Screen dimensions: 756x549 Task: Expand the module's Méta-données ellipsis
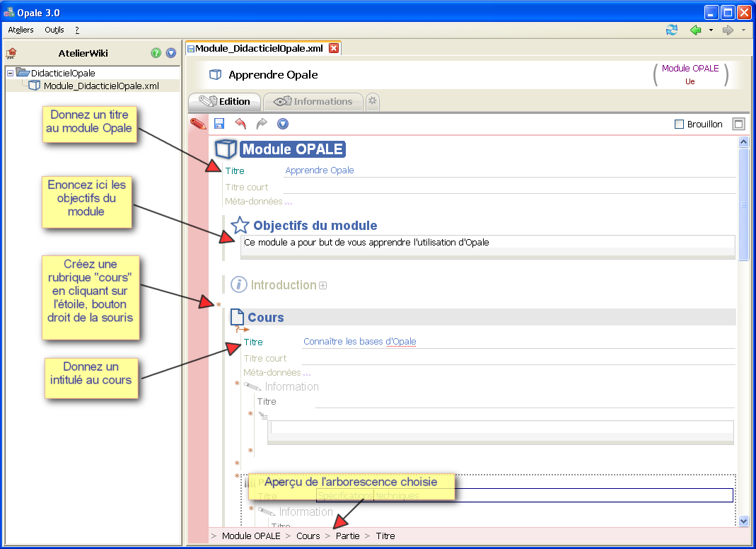coord(289,202)
